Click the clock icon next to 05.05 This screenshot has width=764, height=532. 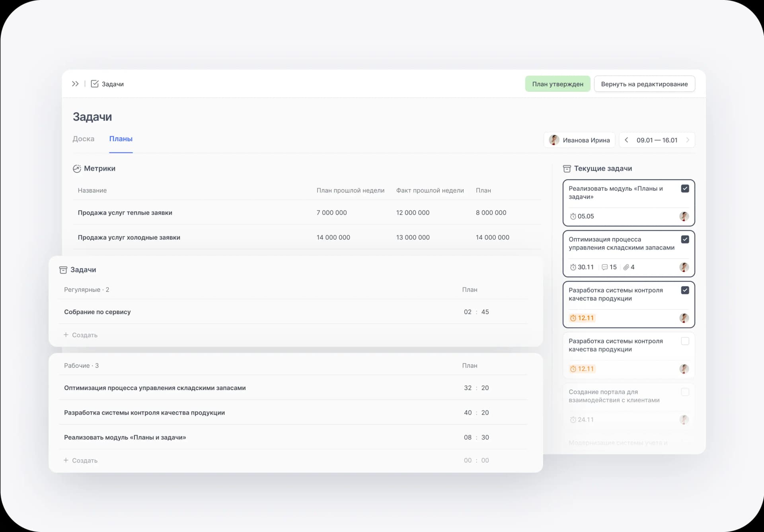click(573, 216)
